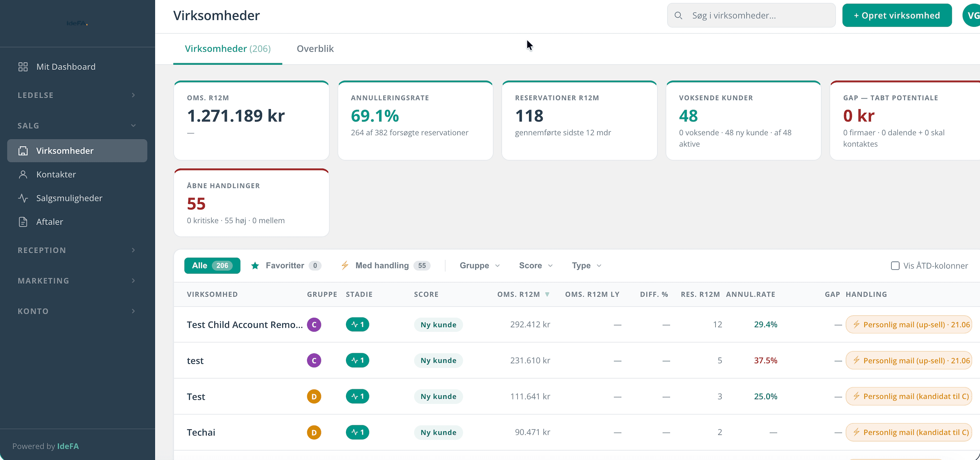Viewport: 980px width, 460px height.
Task: Click the OMS. R12M sort arrow
Action: [x=547, y=294]
